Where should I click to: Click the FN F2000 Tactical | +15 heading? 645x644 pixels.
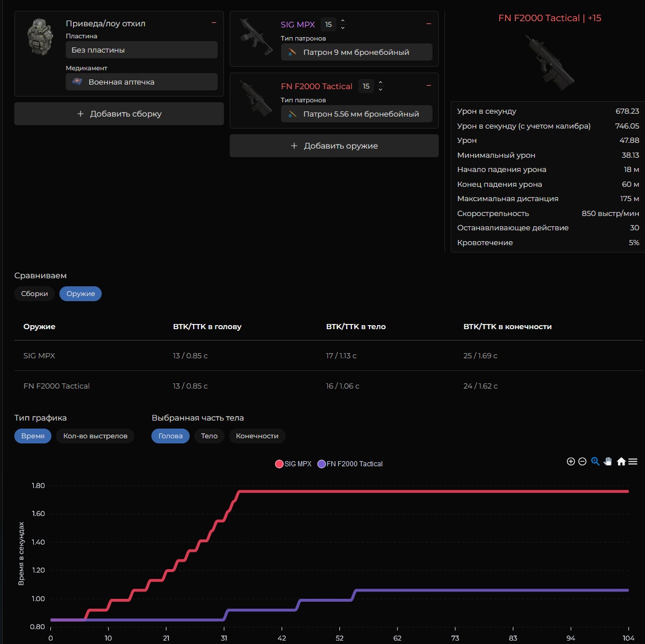tap(550, 18)
